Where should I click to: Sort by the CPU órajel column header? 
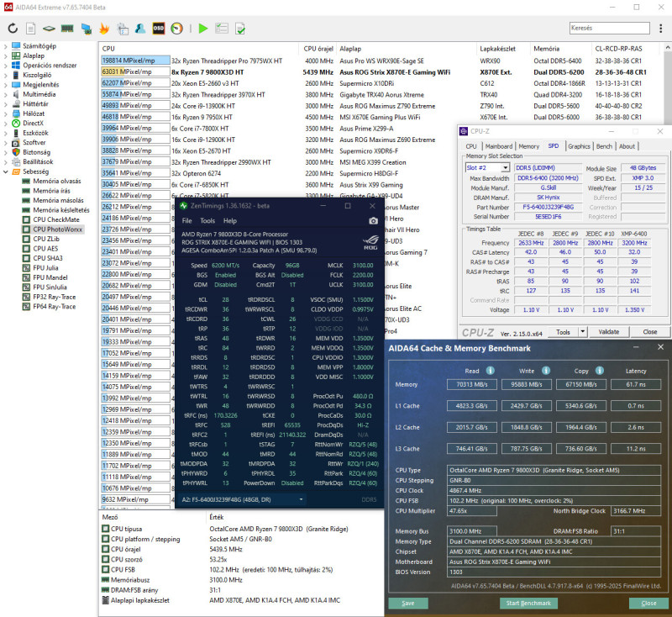(x=318, y=49)
